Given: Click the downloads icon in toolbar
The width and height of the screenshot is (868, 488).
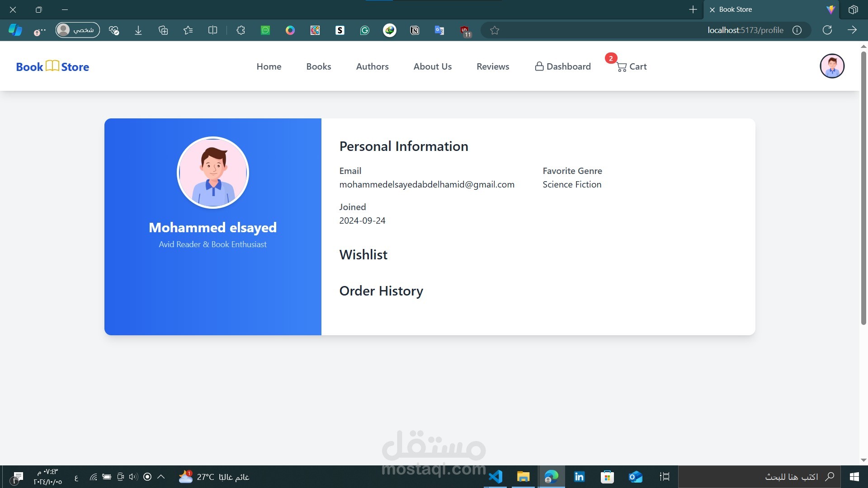Looking at the screenshot, I should point(138,30).
